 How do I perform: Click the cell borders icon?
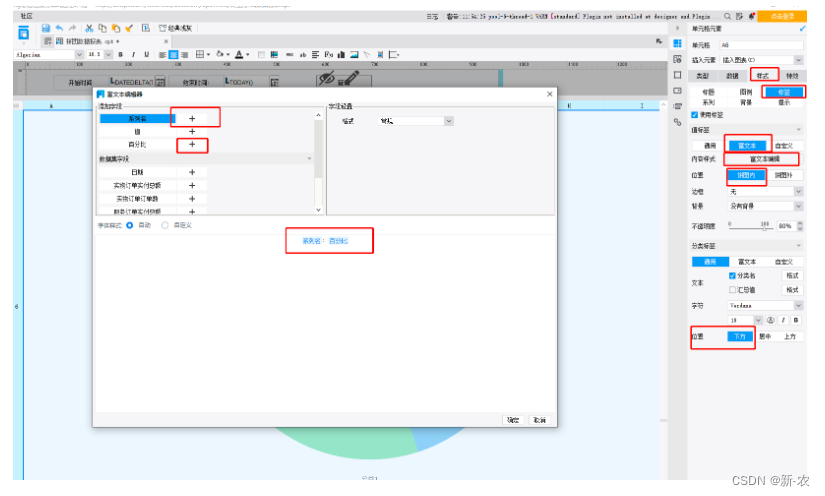[x=200, y=54]
